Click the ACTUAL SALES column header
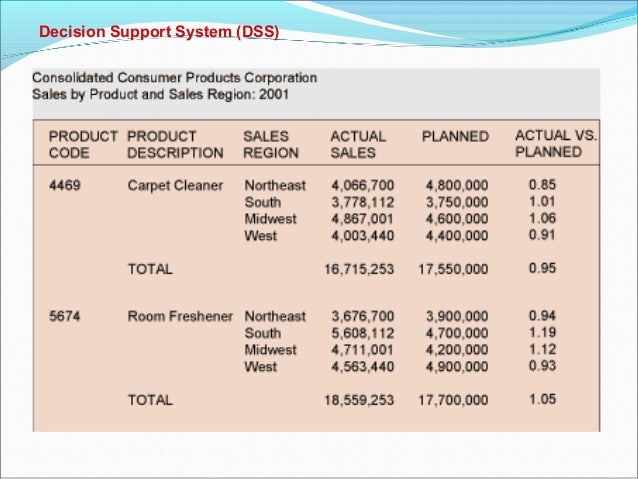Viewport: 638px width, 479px height. [x=358, y=144]
